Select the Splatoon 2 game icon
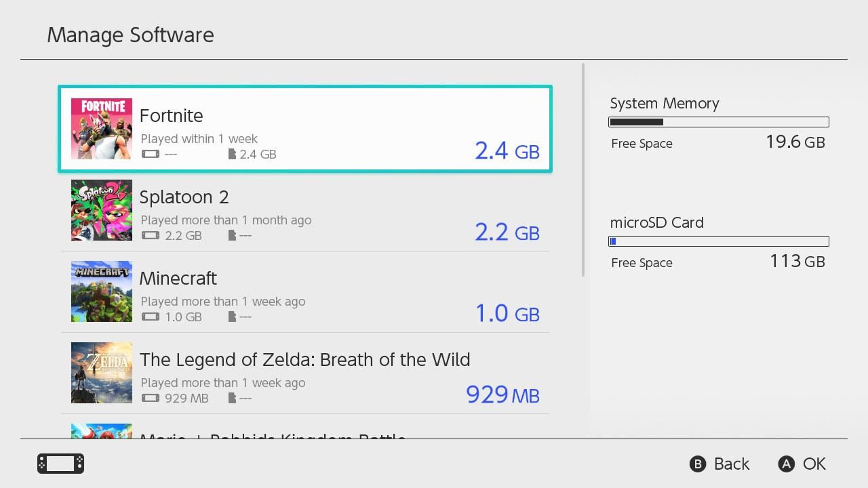This screenshot has width=868, height=488. tap(102, 210)
